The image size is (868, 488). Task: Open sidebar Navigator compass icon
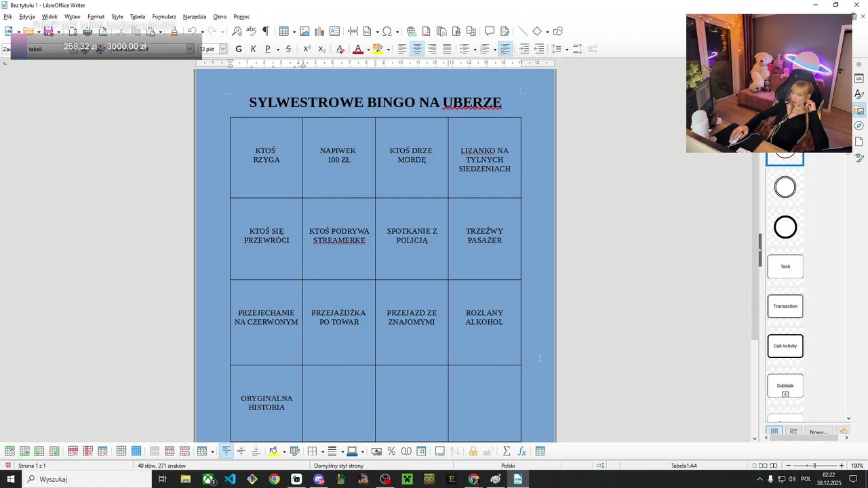click(859, 126)
